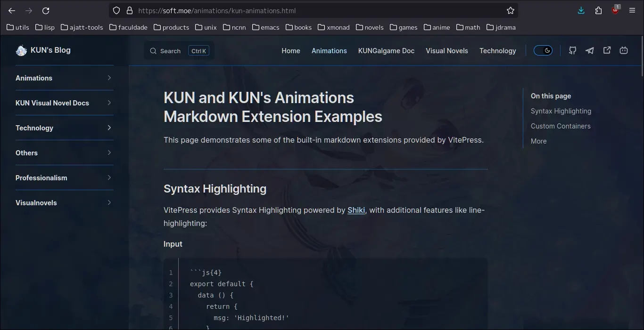Open the novels bookmark folder

[370, 27]
